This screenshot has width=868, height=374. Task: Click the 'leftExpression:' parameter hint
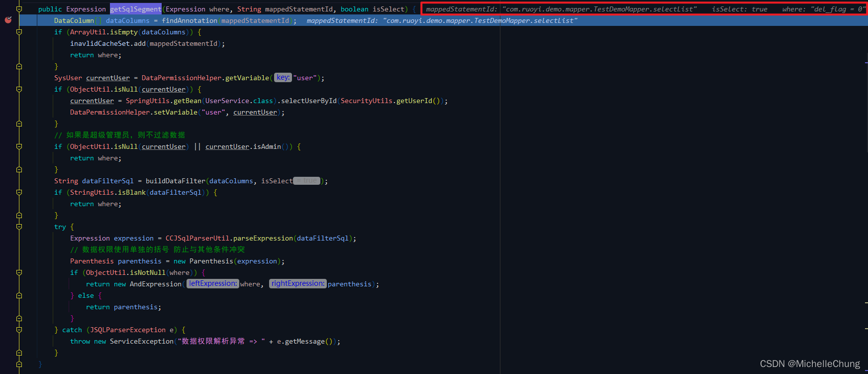(213, 284)
